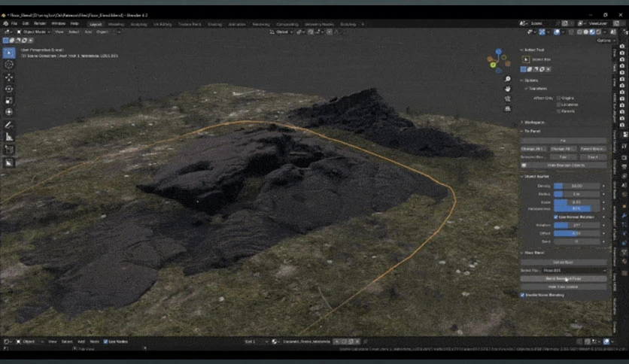
Task: Open the Select Floor dropdown
Action: [574, 271]
